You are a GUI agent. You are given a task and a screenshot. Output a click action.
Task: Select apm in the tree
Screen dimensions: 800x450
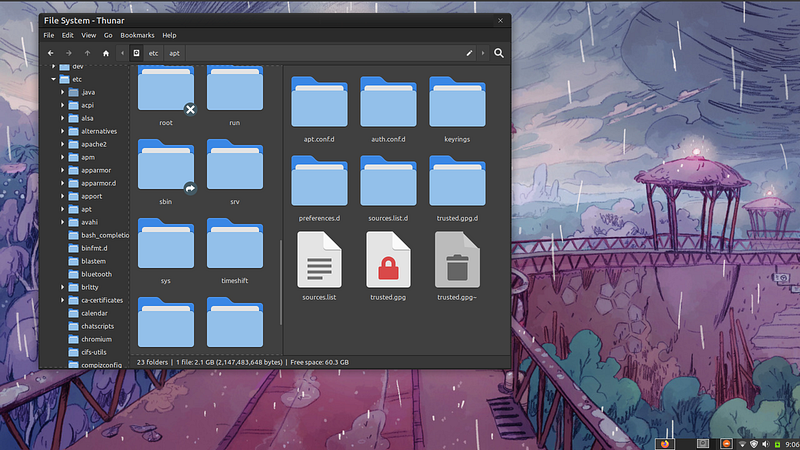[x=88, y=157]
